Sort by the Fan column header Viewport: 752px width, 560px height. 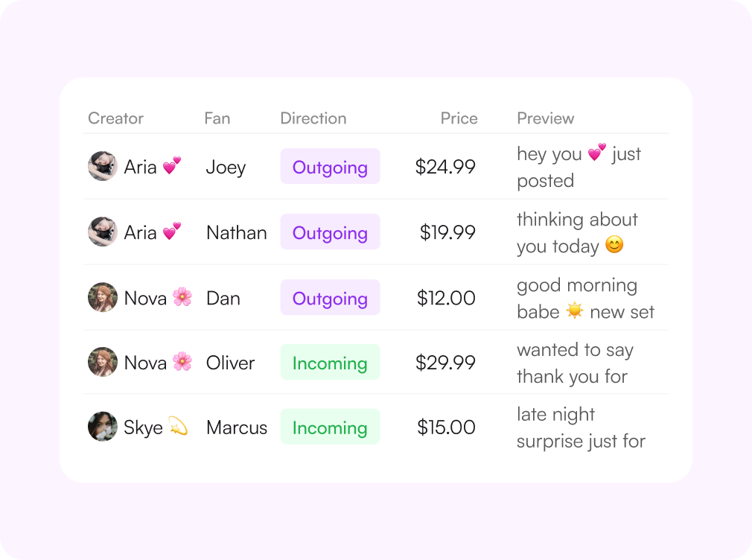coord(217,118)
